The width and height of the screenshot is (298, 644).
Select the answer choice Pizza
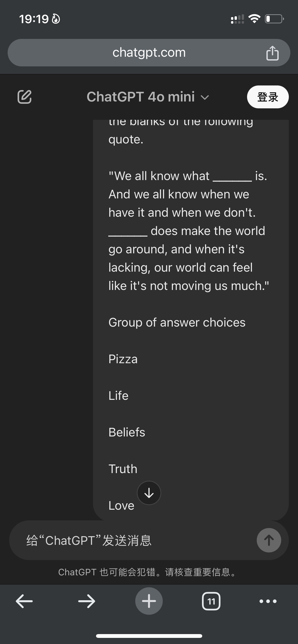point(123,359)
